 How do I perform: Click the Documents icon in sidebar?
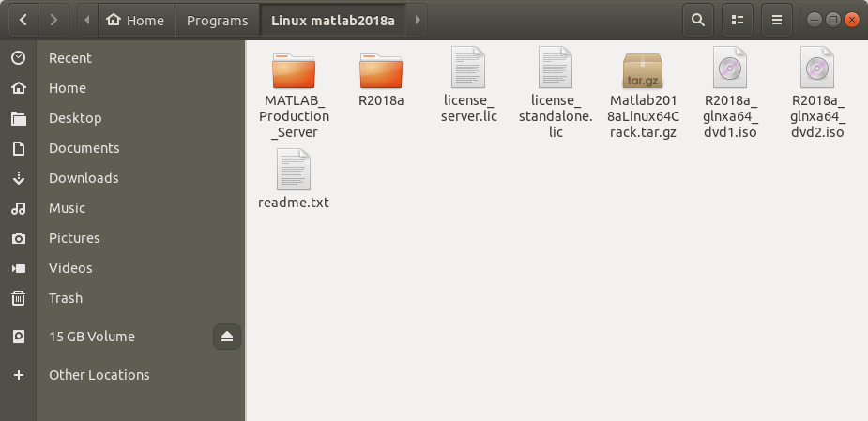pyautogui.click(x=18, y=148)
